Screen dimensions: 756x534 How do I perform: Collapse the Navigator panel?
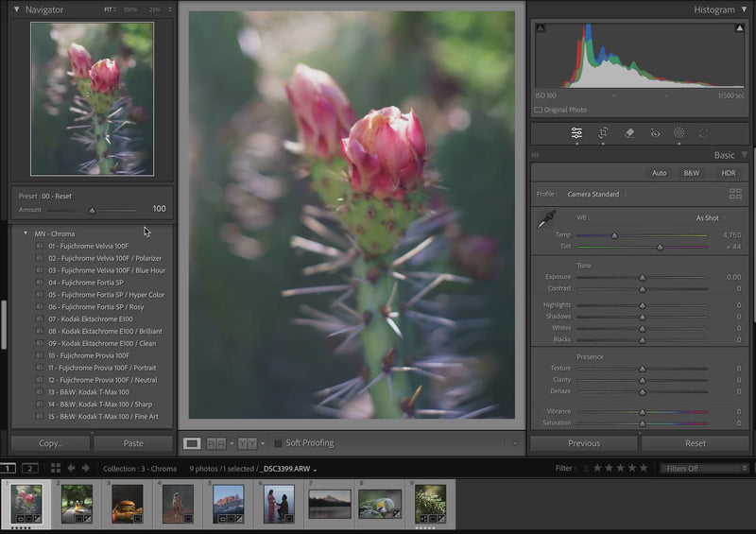pyautogui.click(x=16, y=9)
